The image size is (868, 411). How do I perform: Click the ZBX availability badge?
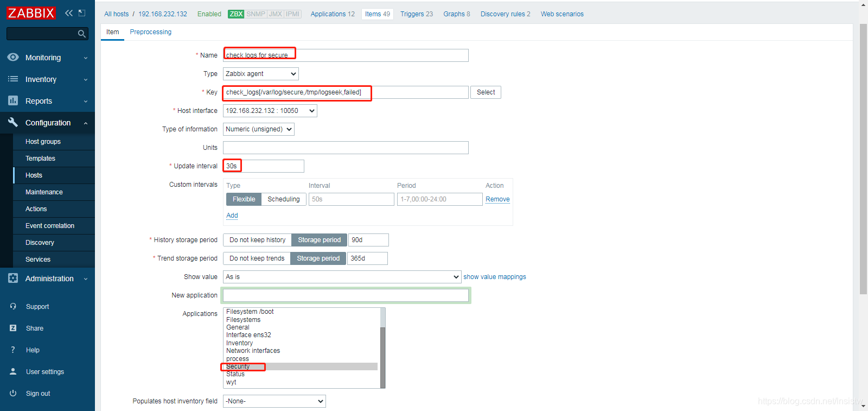click(x=236, y=14)
